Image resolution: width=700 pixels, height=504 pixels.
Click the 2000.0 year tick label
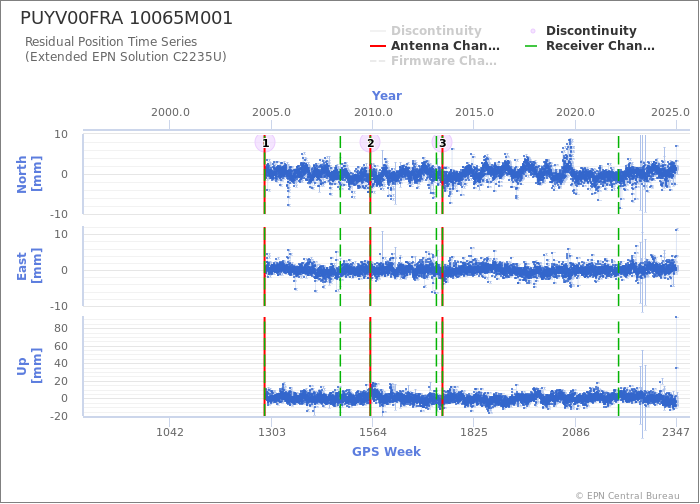tap(170, 112)
